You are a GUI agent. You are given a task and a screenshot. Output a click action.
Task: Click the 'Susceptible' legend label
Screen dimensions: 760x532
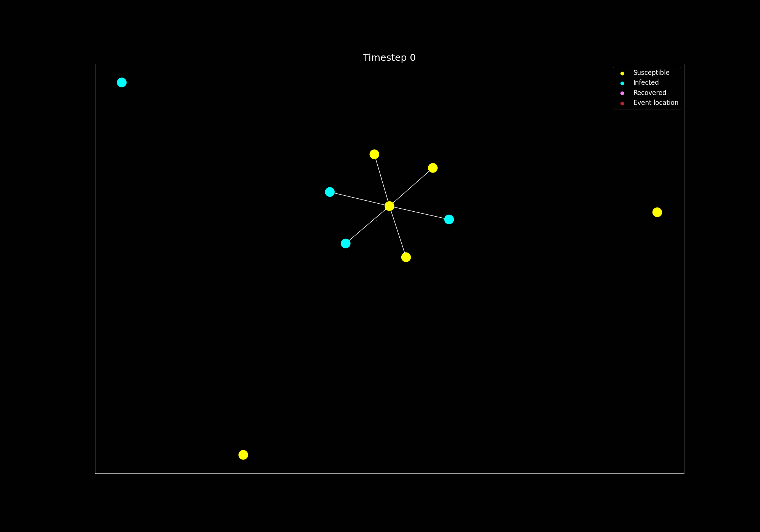[651, 73]
